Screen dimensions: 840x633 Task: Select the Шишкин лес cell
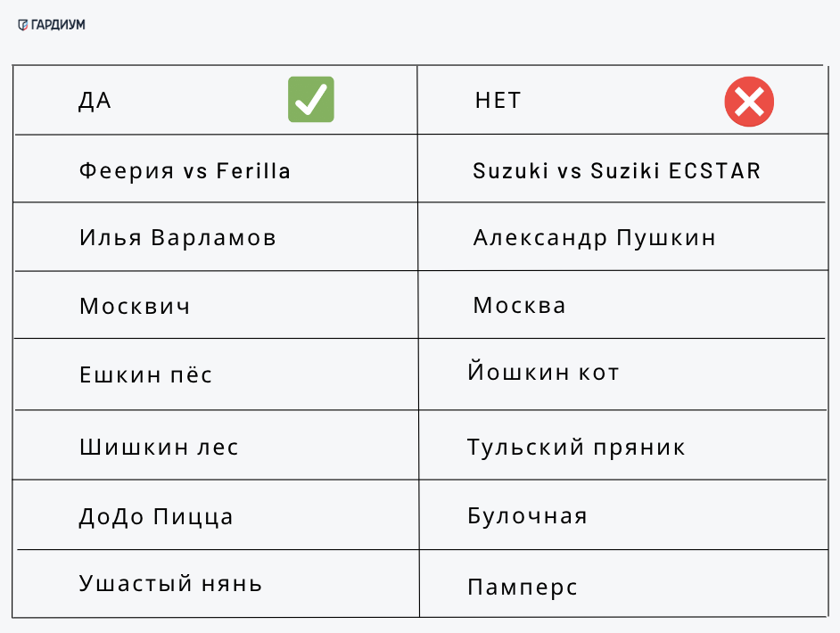pos(159,447)
